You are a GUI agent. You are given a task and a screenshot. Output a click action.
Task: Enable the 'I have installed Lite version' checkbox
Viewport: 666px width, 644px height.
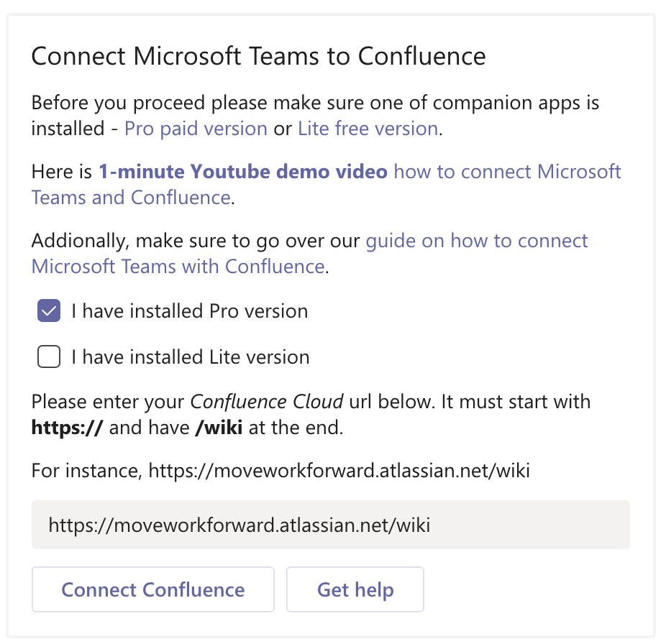[48, 356]
